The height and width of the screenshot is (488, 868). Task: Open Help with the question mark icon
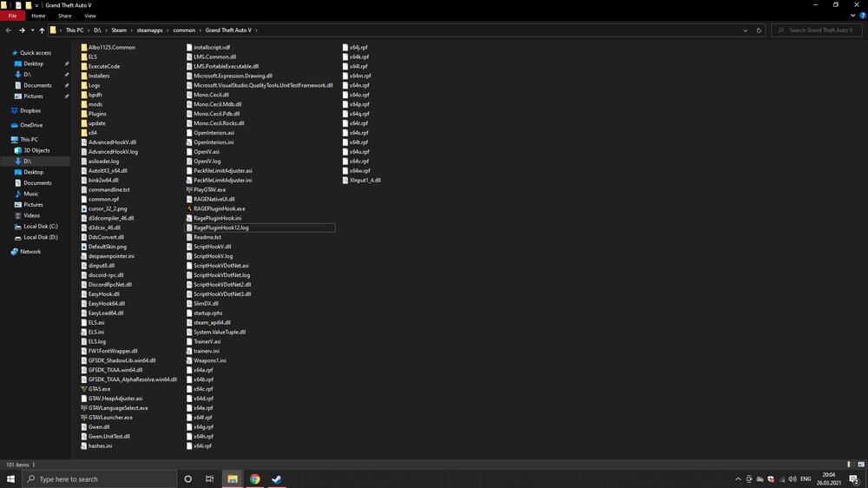[863, 16]
